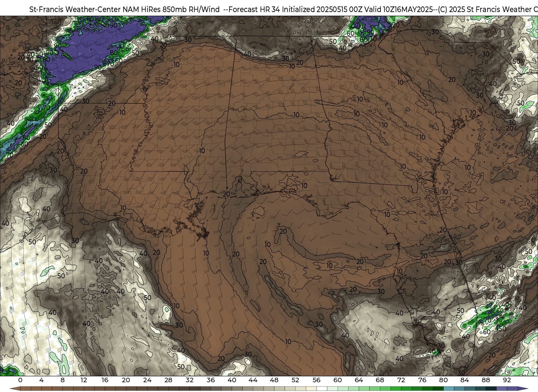538x392 pixels.
Task: Click the colorbar legend label 64
Action: click(x=359, y=380)
